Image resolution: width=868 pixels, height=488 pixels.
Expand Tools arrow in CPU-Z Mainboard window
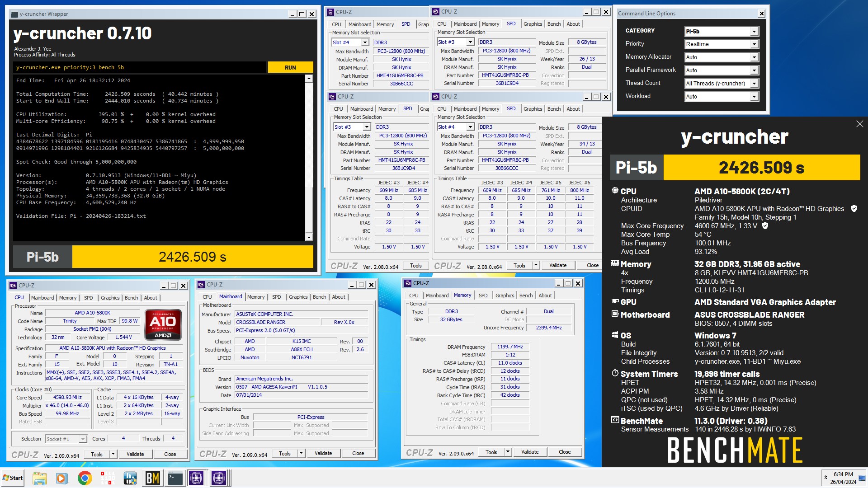[x=302, y=453]
